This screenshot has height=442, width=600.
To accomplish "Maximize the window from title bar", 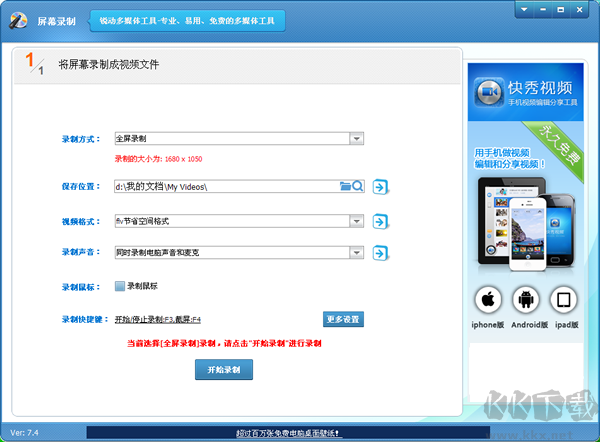I will 561,10.
